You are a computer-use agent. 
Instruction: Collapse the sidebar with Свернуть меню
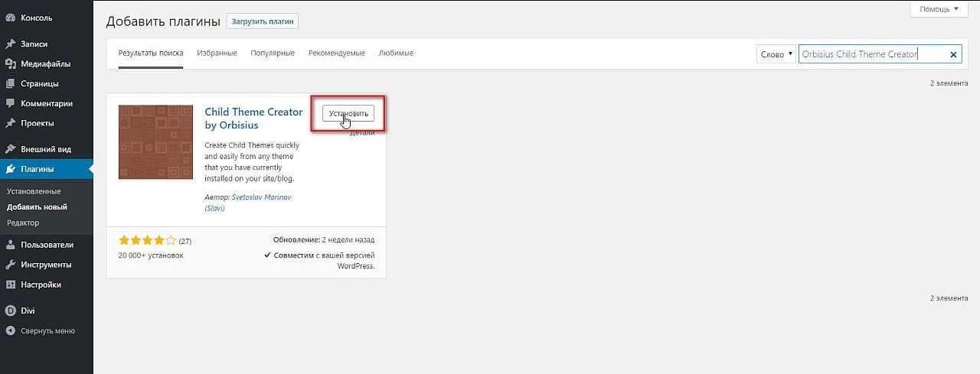(x=41, y=331)
